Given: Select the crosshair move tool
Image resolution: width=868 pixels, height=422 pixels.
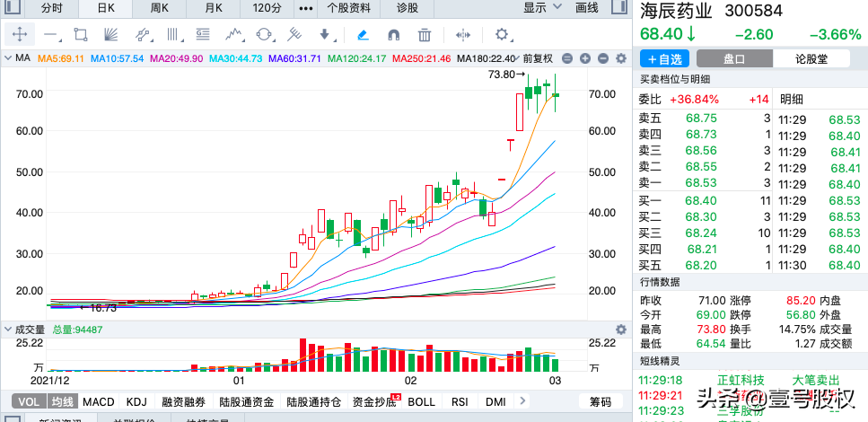Looking at the screenshot, I should pyautogui.click(x=21, y=35).
